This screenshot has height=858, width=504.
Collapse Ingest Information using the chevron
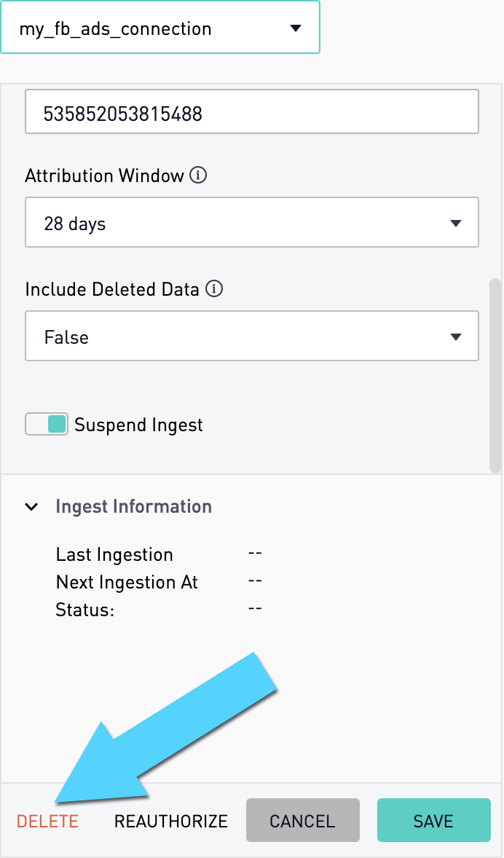tap(32, 507)
